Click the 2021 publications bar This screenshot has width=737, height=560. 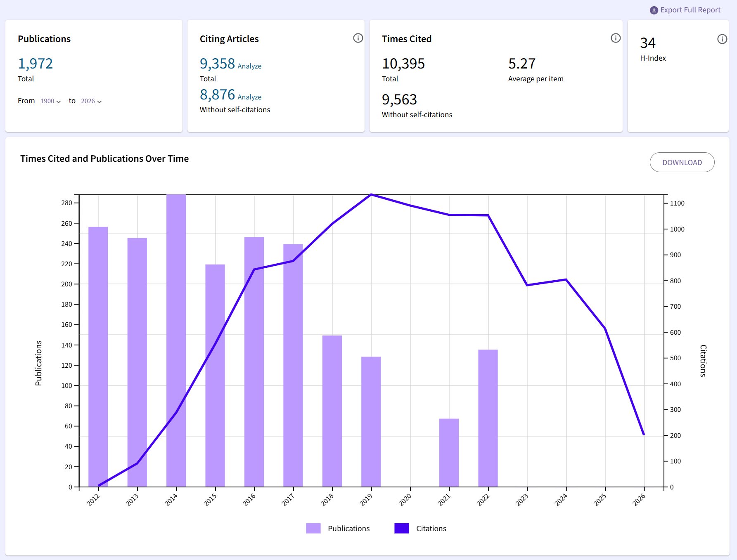(449, 453)
